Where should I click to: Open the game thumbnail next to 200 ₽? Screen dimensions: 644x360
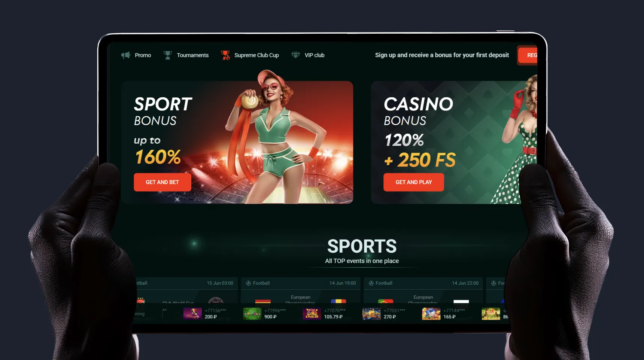192,314
